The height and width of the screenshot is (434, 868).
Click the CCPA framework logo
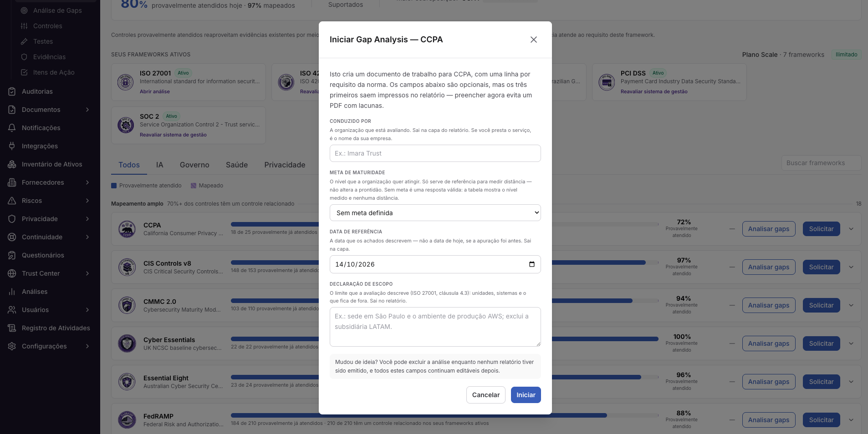127,229
